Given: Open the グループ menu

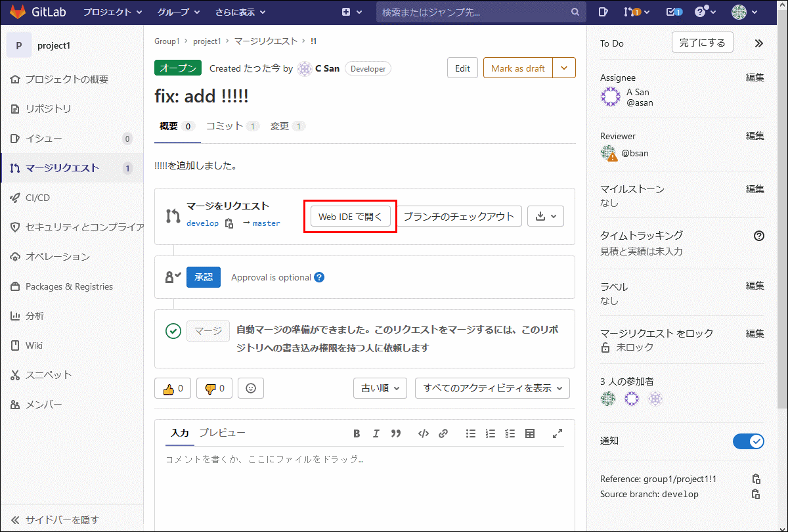Looking at the screenshot, I should (x=177, y=12).
